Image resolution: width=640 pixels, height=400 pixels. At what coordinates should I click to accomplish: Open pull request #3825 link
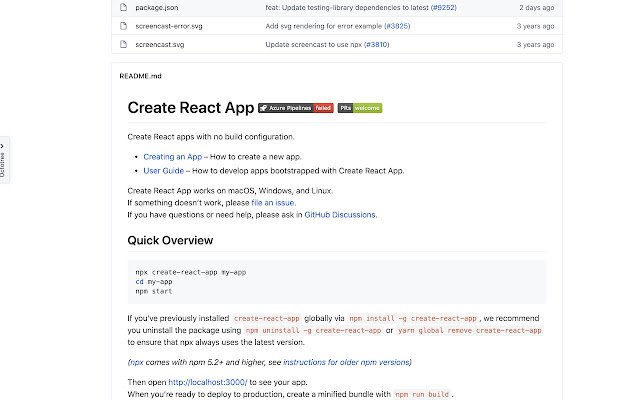[397, 26]
